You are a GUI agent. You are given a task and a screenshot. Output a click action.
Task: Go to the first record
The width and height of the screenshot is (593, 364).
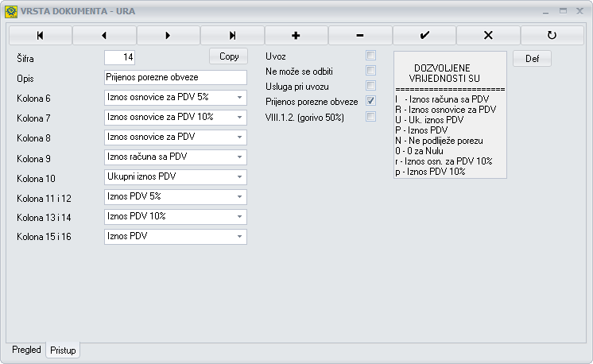(41, 35)
